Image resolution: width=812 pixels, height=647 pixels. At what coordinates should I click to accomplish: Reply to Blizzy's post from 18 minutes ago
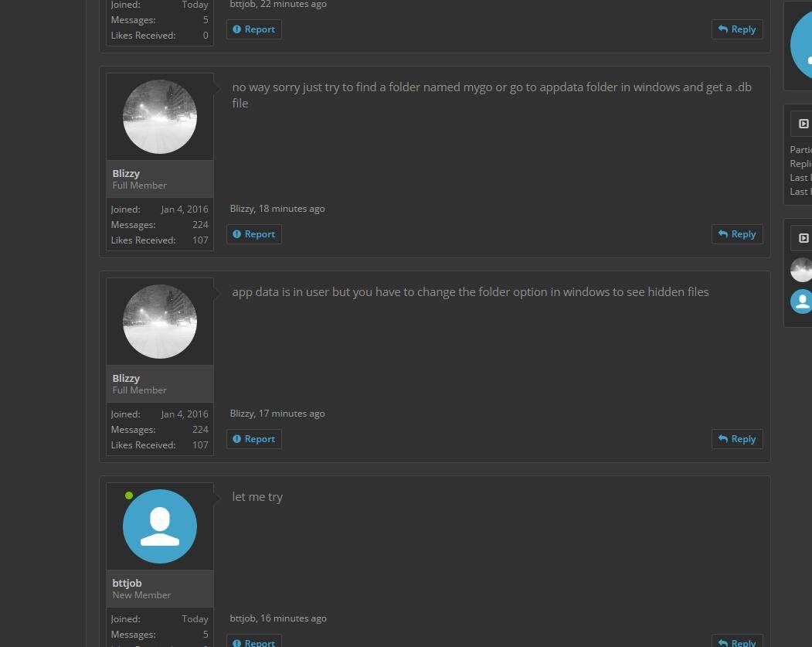[x=737, y=234]
